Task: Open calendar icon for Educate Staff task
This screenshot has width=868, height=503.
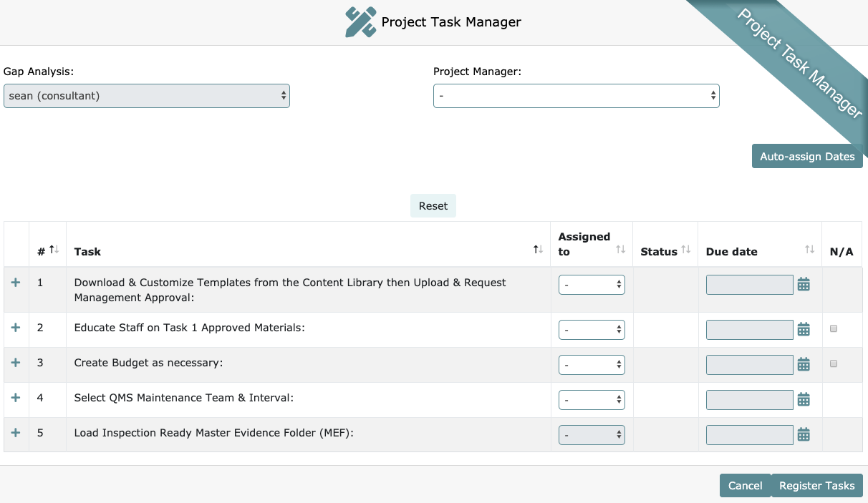Action: pyautogui.click(x=804, y=329)
